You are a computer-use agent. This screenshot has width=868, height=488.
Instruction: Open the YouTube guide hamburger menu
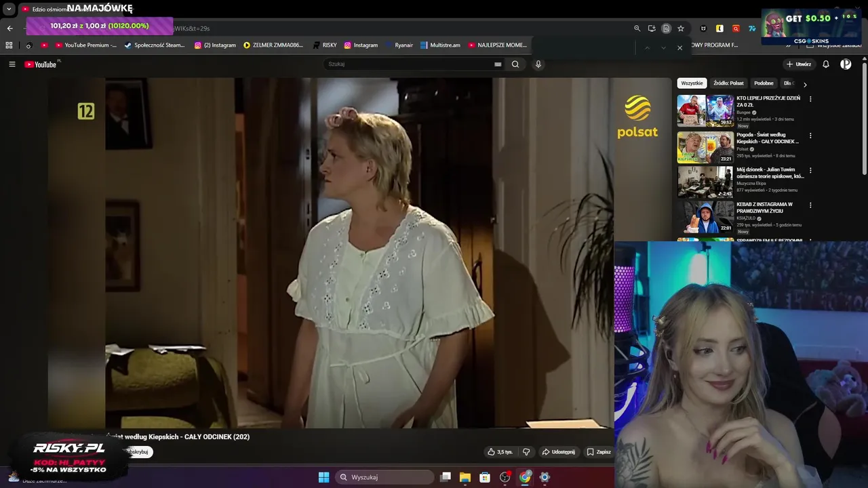(12, 64)
